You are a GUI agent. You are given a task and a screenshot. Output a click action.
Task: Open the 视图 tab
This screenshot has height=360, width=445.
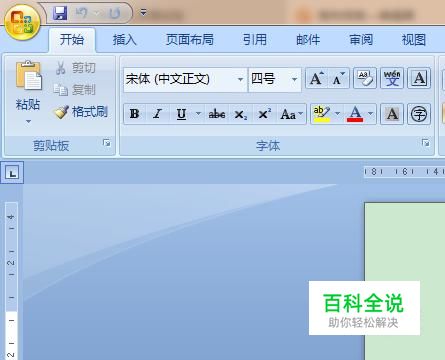click(414, 40)
